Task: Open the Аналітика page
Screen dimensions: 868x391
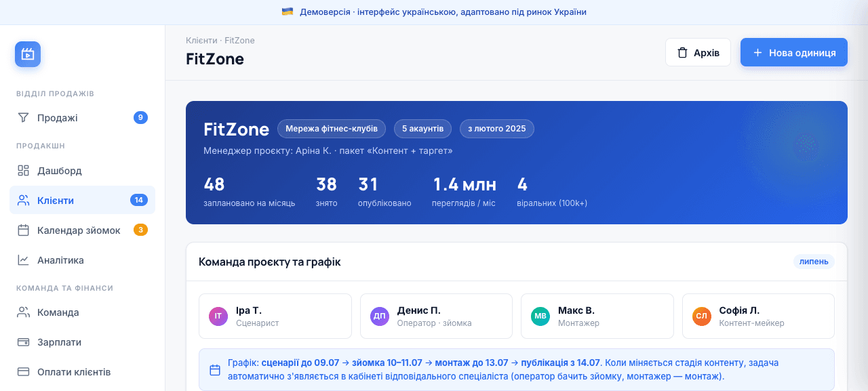Action: tap(82, 260)
